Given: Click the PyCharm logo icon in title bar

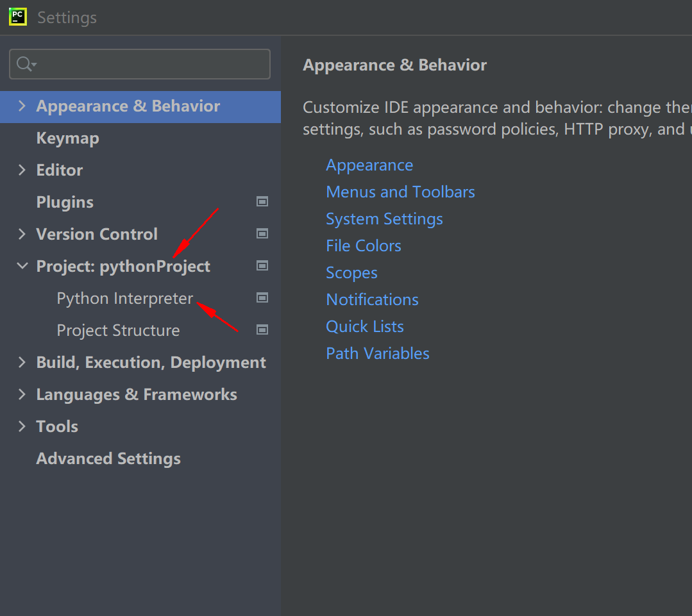Looking at the screenshot, I should [x=17, y=17].
